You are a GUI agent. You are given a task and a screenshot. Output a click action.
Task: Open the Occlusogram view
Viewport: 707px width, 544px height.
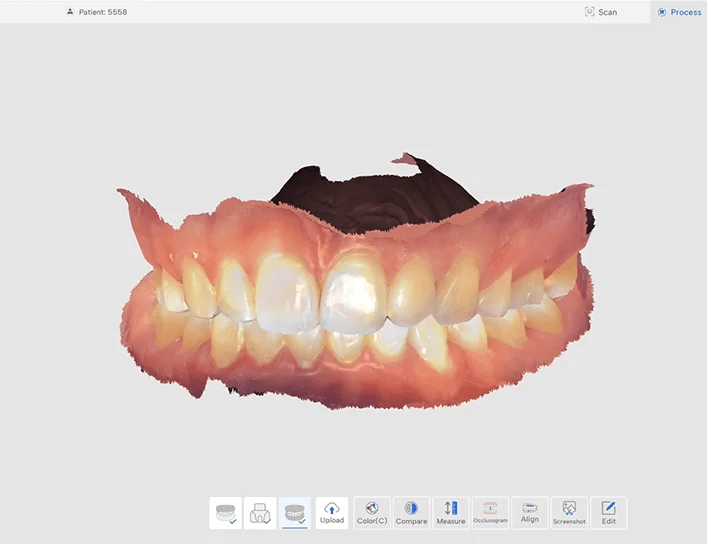coord(490,513)
